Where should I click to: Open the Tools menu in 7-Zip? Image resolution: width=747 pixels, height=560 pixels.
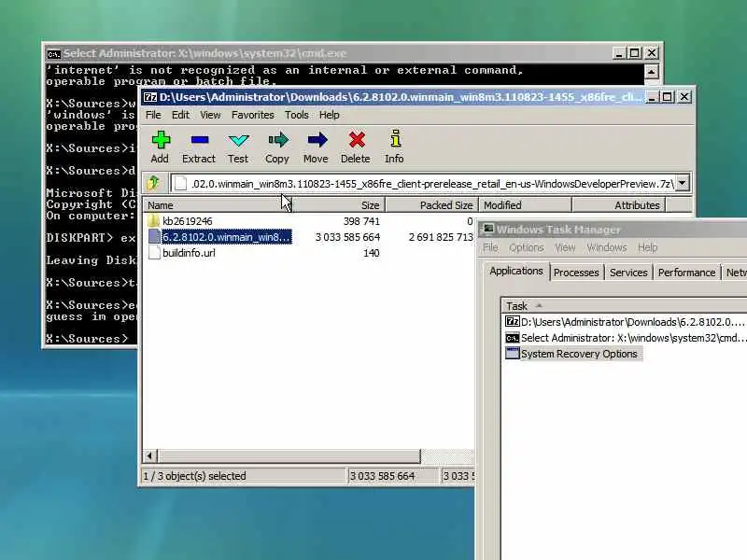(x=297, y=115)
